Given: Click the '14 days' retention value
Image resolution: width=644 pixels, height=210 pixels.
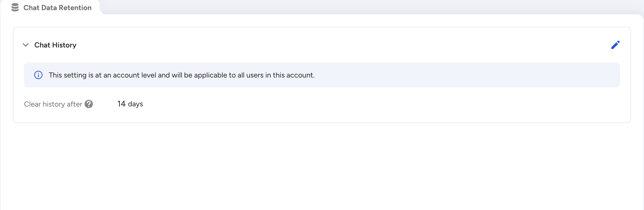Looking at the screenshot, I should click(130, 104).
